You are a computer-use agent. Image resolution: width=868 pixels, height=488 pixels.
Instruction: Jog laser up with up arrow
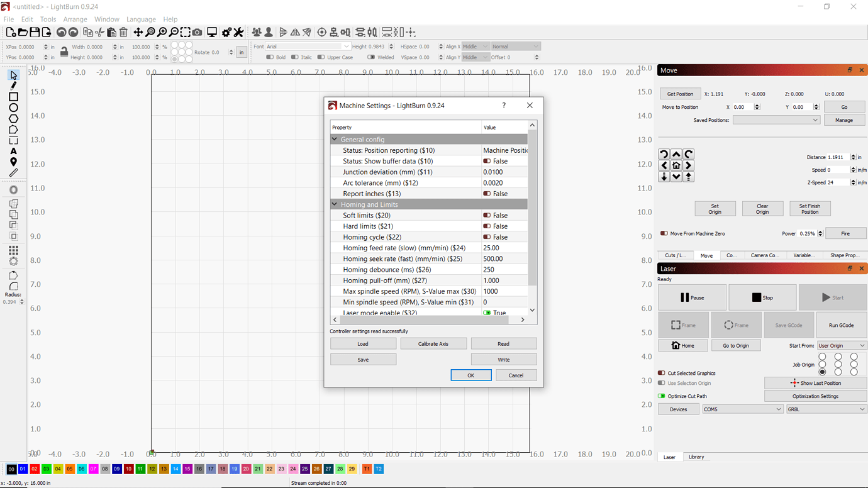[x=676, y=154]
